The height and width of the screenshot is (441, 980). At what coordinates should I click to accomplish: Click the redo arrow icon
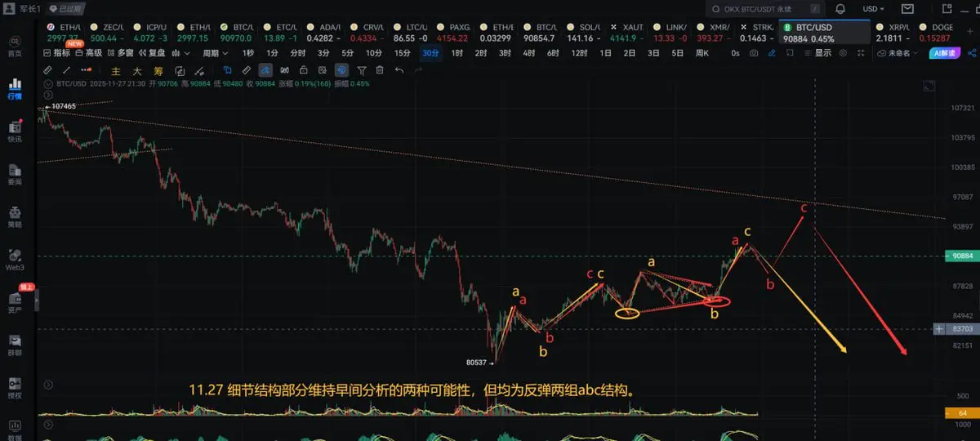coord(418,70)
